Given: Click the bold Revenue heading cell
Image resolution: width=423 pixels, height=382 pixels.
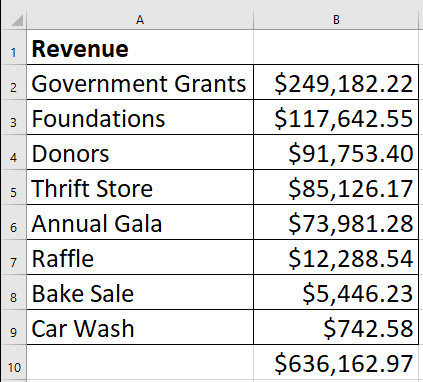Looking at the screenshot, I should (140, 47).
